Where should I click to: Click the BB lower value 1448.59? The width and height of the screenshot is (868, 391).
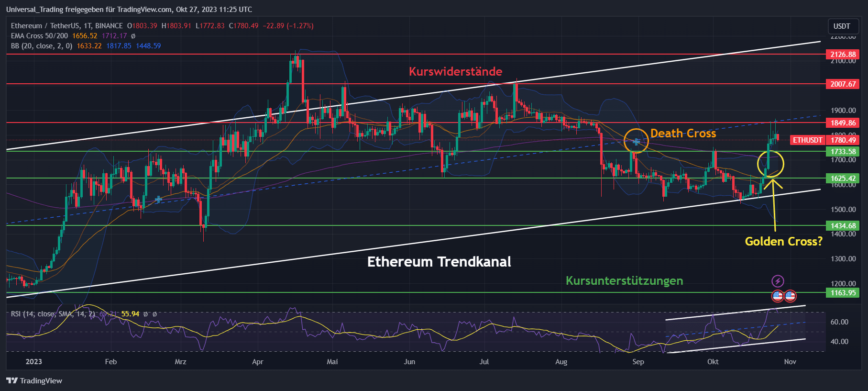[x=148, y=46]
